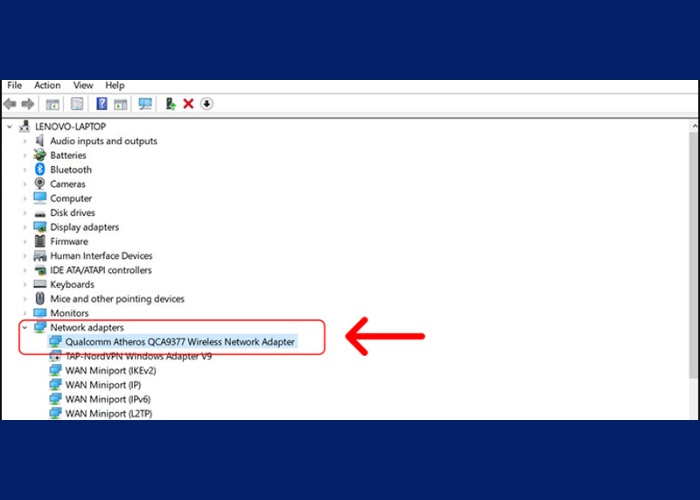Click the Back arrow toolbar icon
This screenshot has width=700, height=500.
(9, 104)
